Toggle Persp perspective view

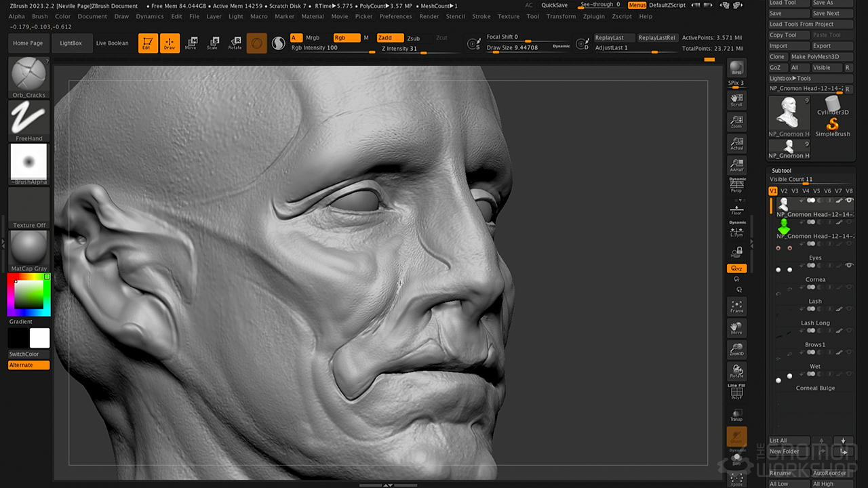(736, 186)
